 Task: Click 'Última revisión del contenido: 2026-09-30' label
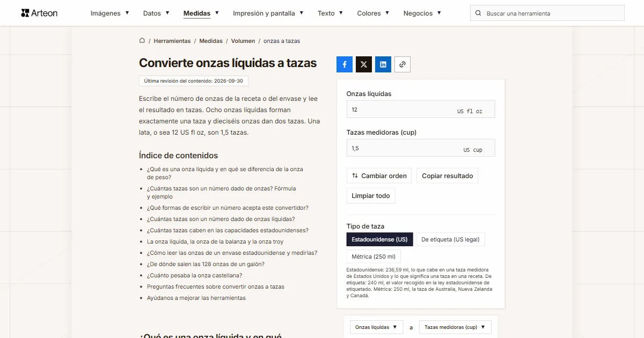[x=193, y=81]
